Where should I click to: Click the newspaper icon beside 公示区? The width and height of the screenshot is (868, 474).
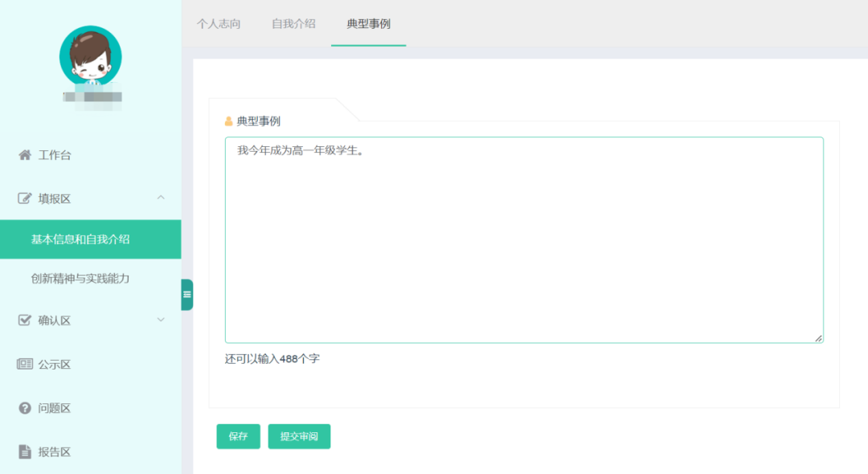click(25, 365)
